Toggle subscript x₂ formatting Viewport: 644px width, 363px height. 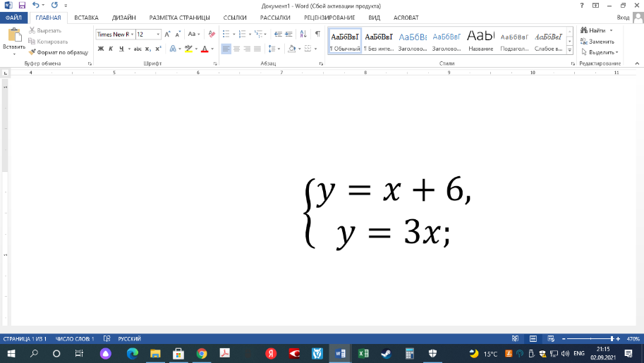[x=148, y=49]
